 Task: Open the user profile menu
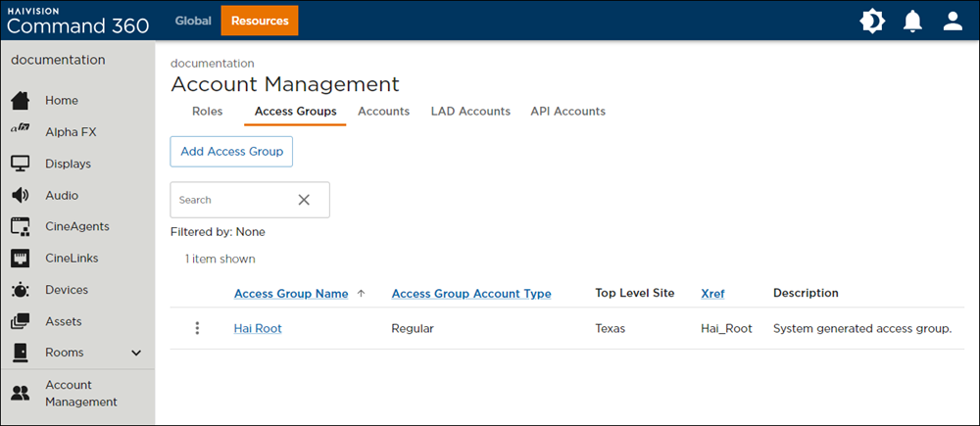(953, 21)
